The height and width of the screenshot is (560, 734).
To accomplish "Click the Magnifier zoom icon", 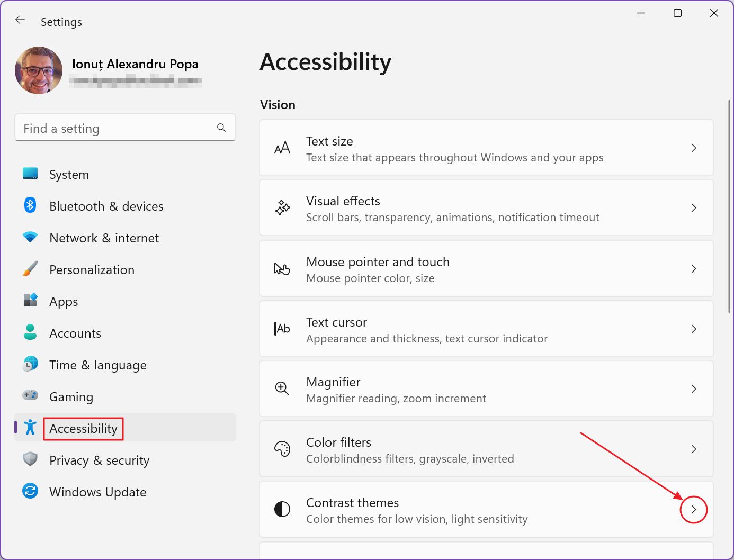I will click(x=282, y=389).
